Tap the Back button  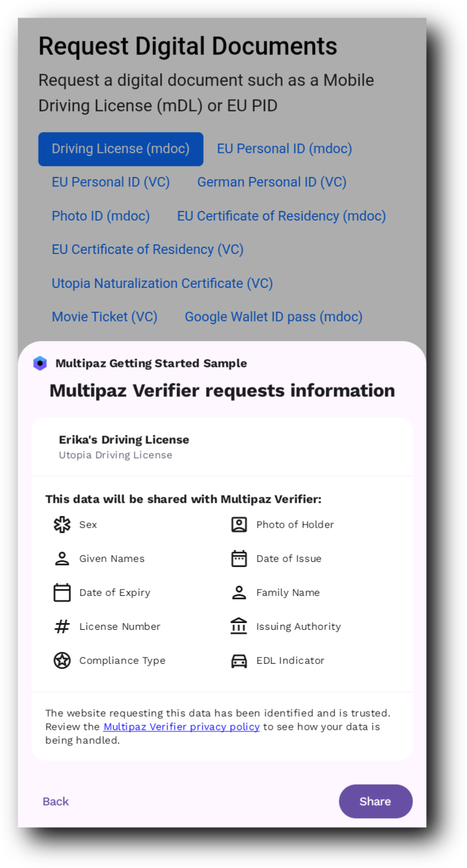[56, 801]
